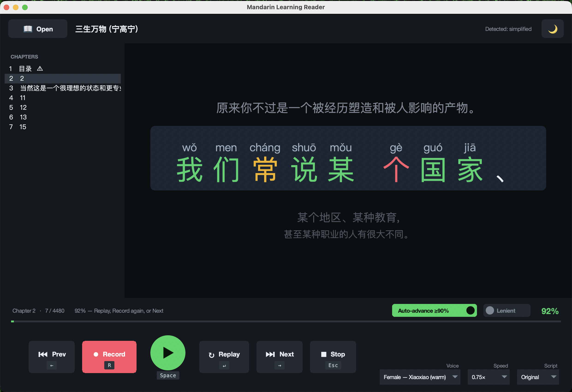The image size is (572, 392).
Task: Click the book title 三生万物 (宁高宁)
Action: (107, 29)
